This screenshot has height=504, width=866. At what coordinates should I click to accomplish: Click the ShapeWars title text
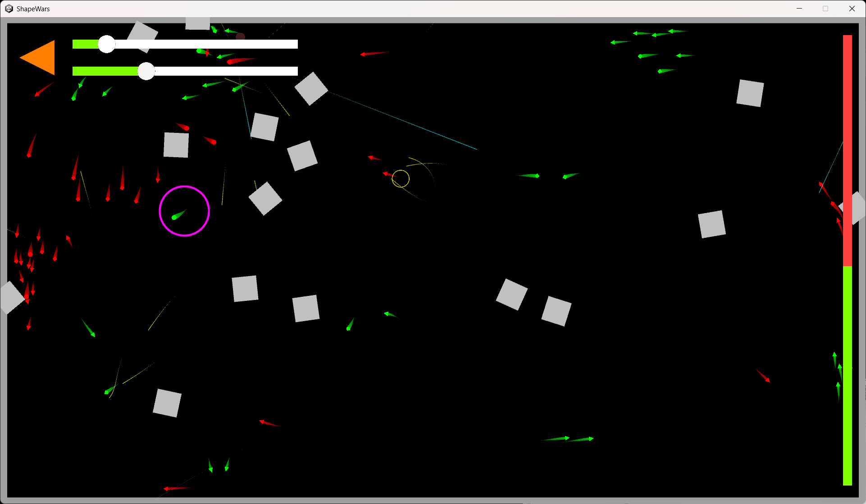pyautogui.click(x=33, y=9)
